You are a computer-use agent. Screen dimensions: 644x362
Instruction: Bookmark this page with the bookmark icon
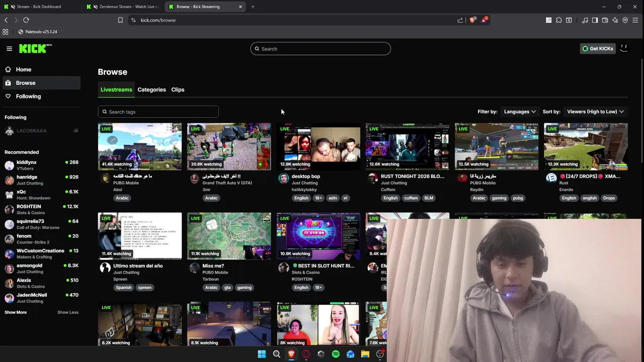[x=120, y=20]
